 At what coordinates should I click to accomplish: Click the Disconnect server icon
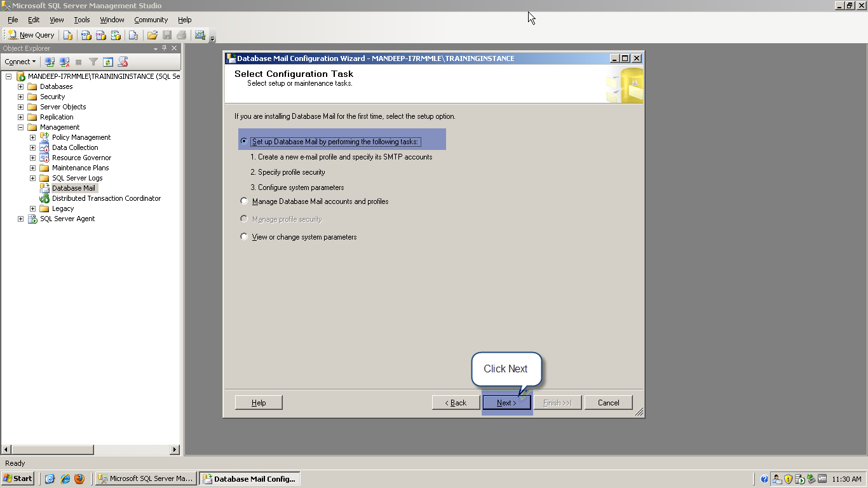(x=64, y=62)
